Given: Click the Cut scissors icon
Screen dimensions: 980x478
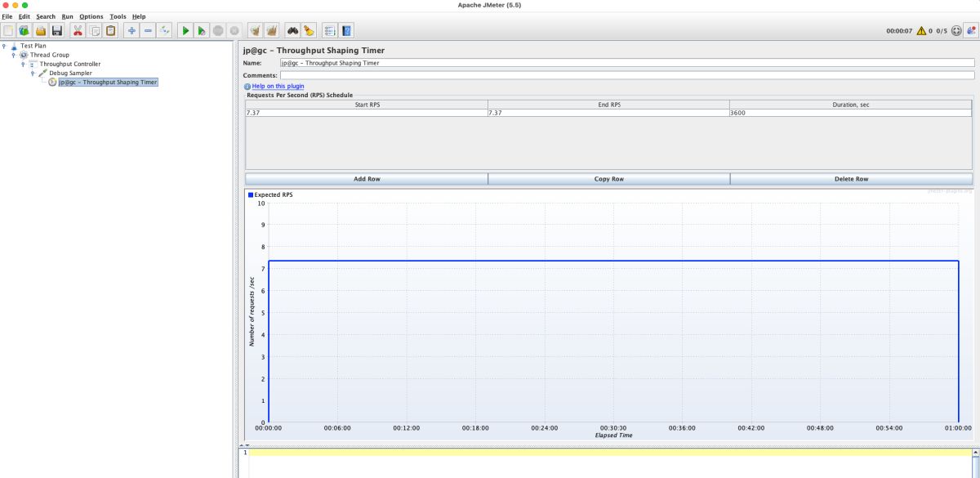Looking at the screenshot, I should (x=78, y=30).
